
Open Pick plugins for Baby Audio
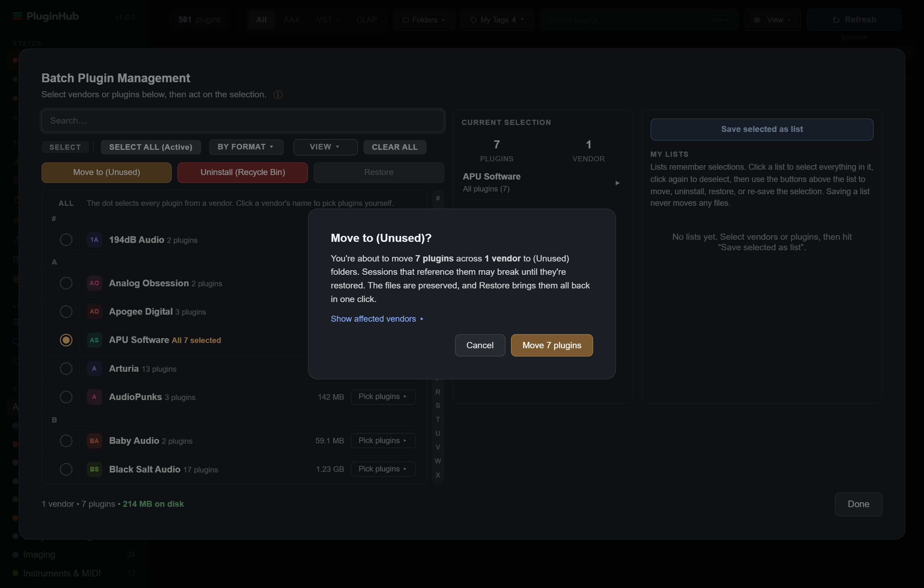click(383, 440)
